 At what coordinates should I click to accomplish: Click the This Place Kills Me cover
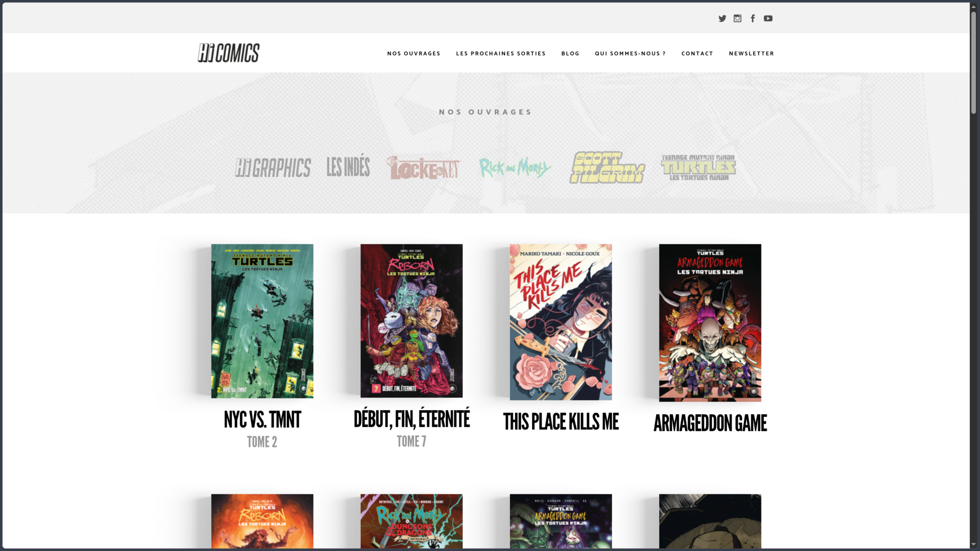tap(561, 322)
